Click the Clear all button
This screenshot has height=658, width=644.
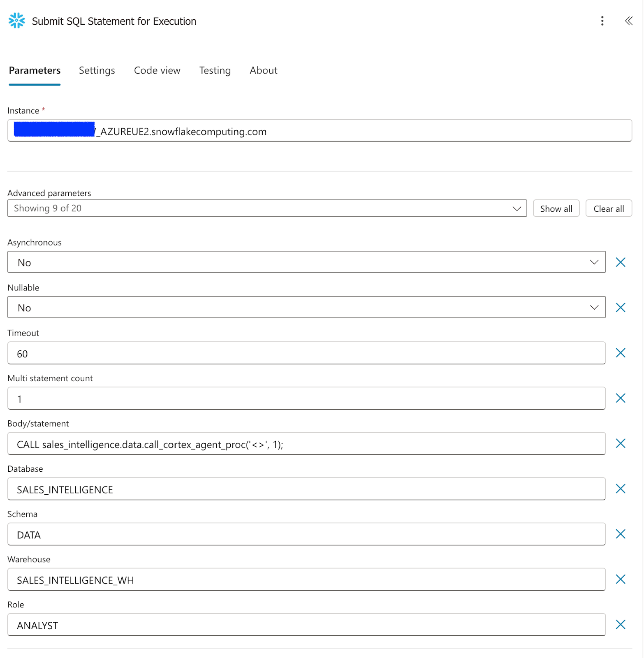(x=608, y=209)
